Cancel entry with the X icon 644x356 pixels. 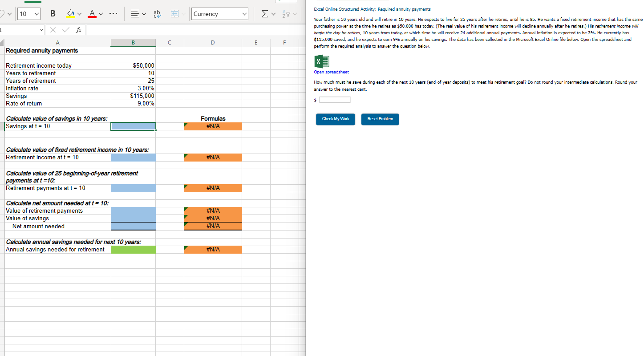pos(53,30)
